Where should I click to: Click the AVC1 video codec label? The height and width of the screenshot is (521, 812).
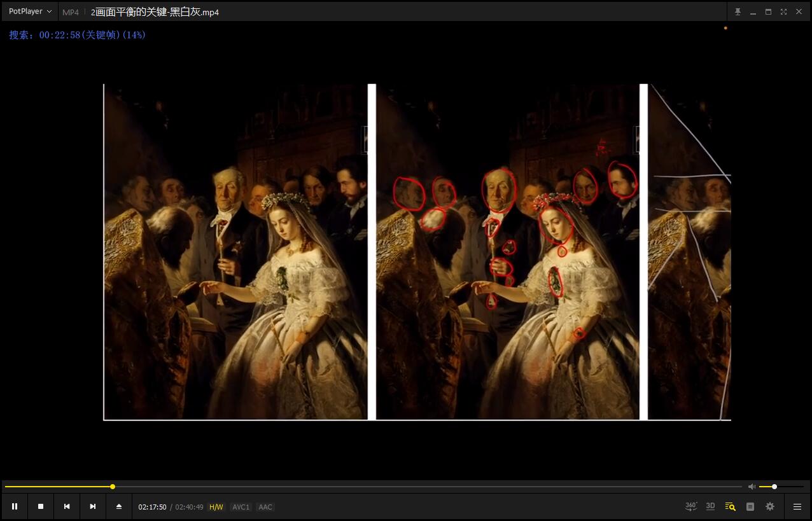241,507
